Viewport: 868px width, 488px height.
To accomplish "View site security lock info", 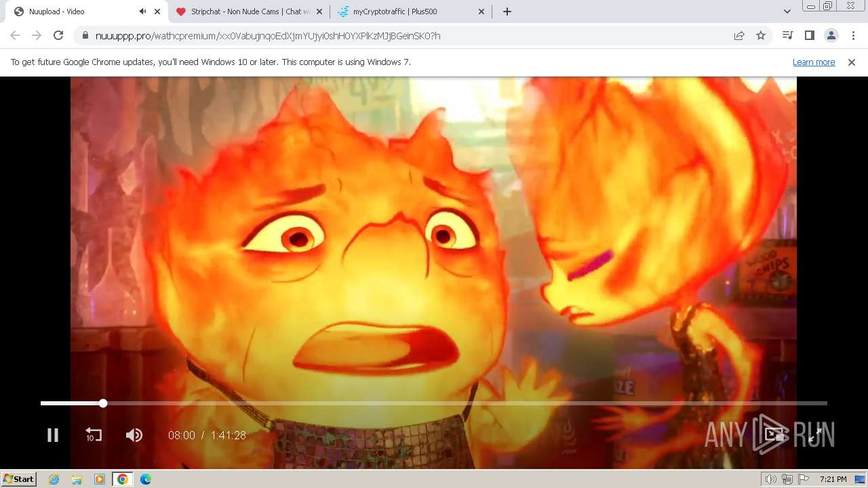I will click(85, 35).
